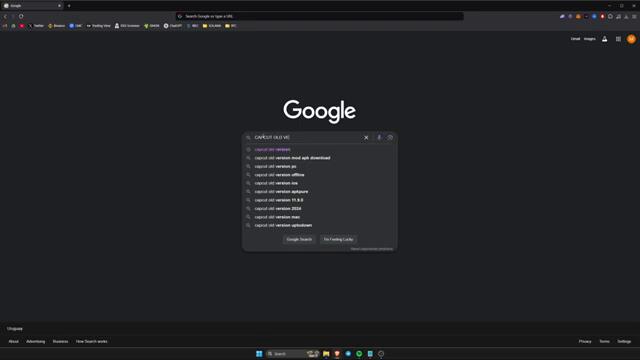Open Images link on Google page
Screen dimensions: 640x360
[589, 39]
